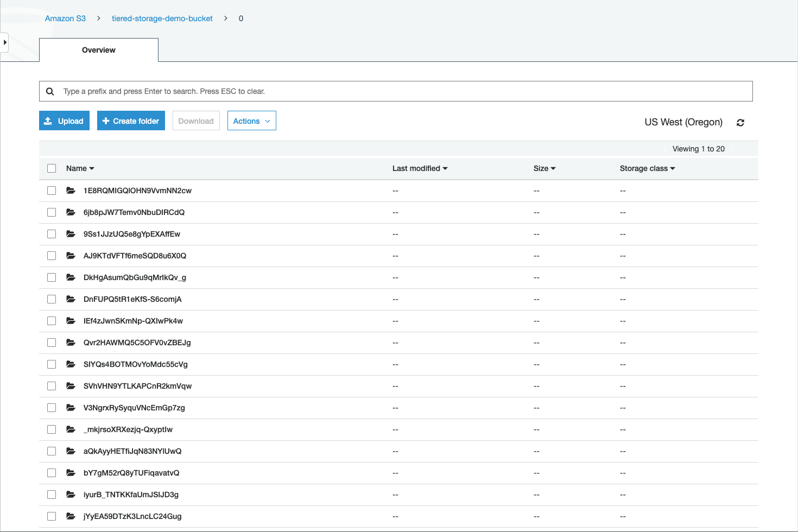Image resolution: width=798 pixels, height=532 pixels.
Task: Click folder icon for 9Ss1JJzUQ5e8gYpEXAffEw
Action: point(71,234)
